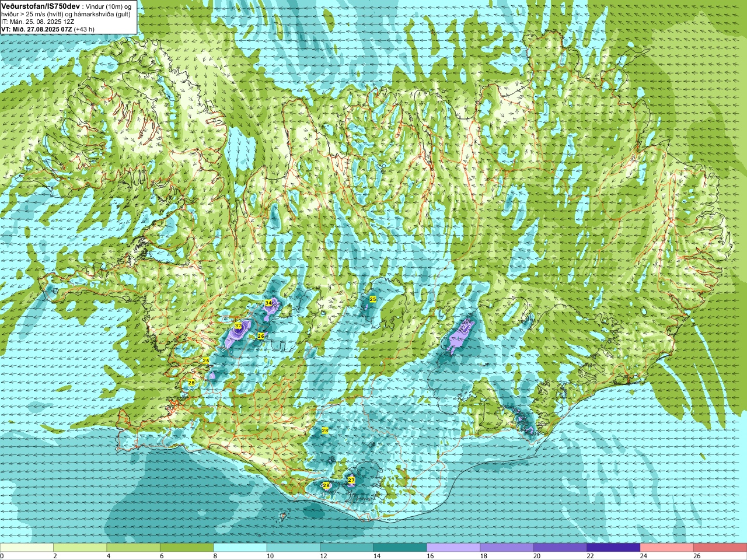Click the yellow gust marker labeled 34
Image resolution: width=747 pixels, height=560 pixels.
(x=268, y=303)
